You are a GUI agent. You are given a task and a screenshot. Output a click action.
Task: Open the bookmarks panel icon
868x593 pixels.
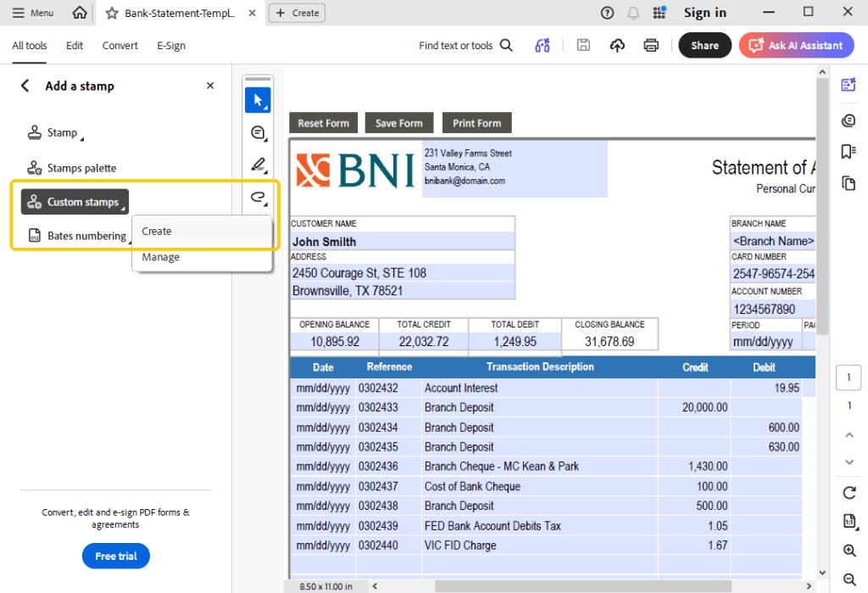(848, 151)
